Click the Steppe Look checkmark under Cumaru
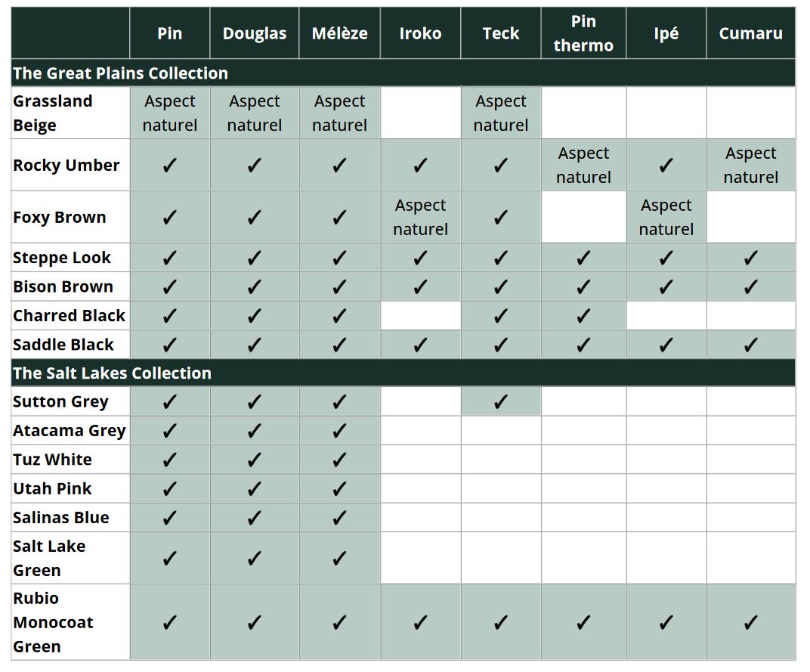 (750, 258)
